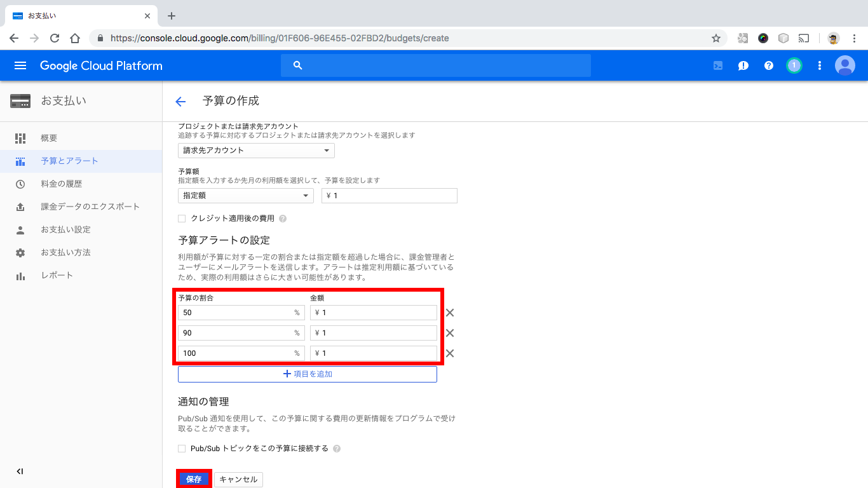The width and height of the screenshot is (868, 488).
Task: Click the 保存 save button
Action: 194,479
